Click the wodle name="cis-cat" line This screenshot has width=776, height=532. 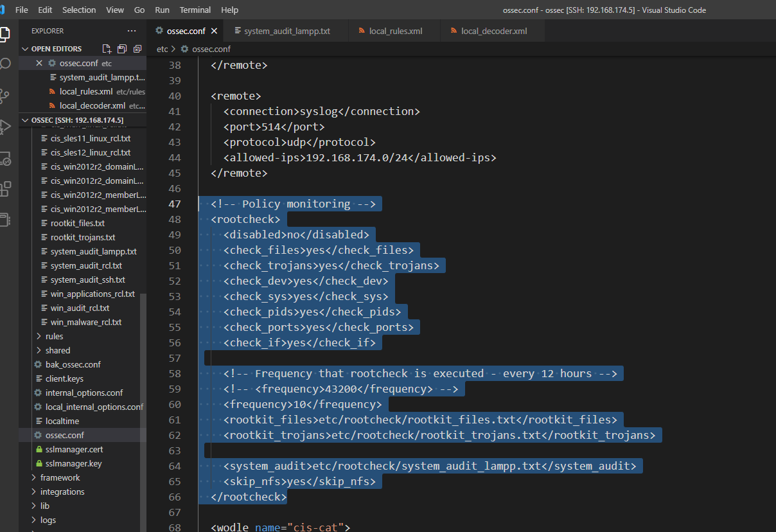281,528
